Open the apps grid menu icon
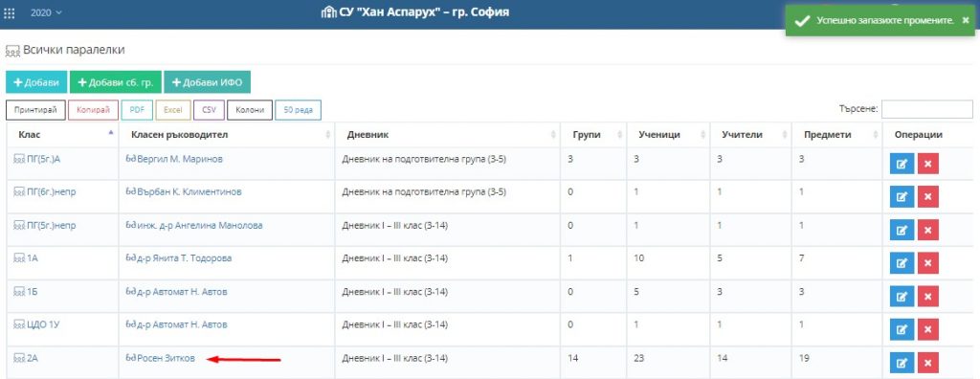 click(x=10, y=12)
